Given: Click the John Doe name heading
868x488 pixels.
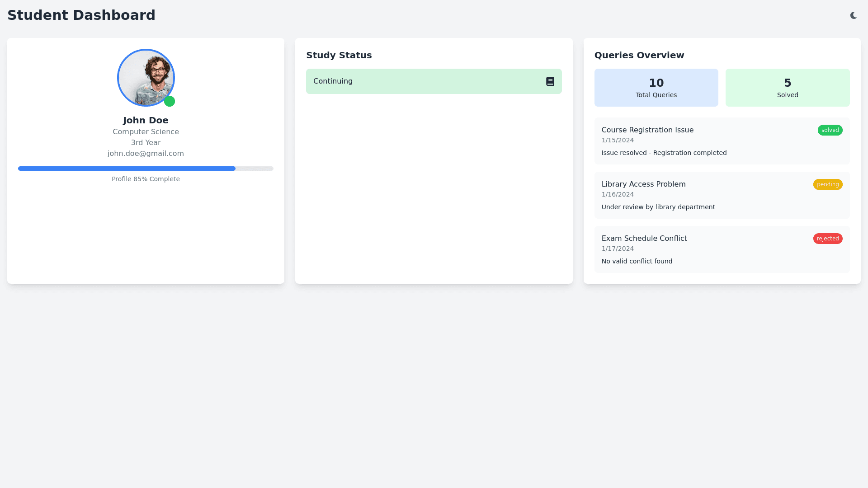Looking at the screenshot, I should click(x=146, y=120).
